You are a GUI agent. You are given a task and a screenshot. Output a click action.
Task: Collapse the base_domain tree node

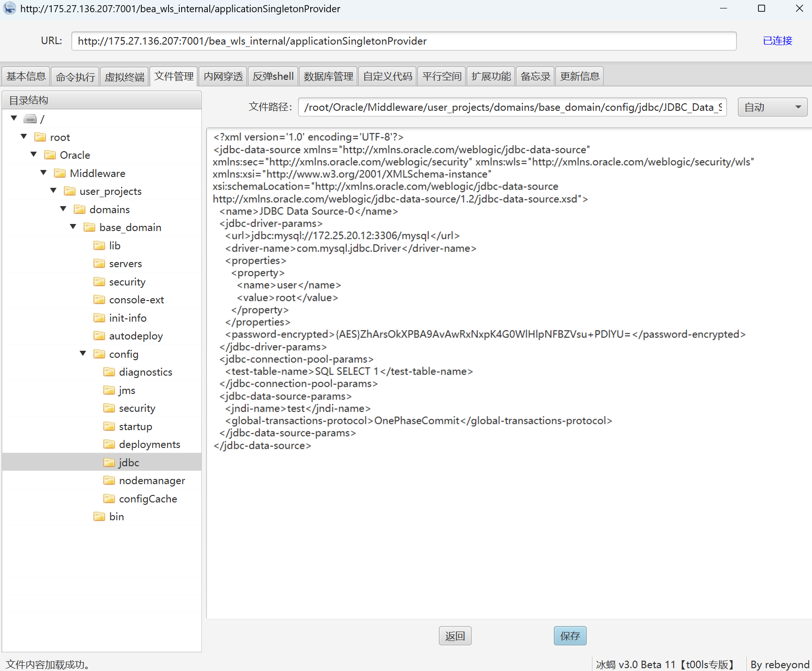[x=73, y=227]
